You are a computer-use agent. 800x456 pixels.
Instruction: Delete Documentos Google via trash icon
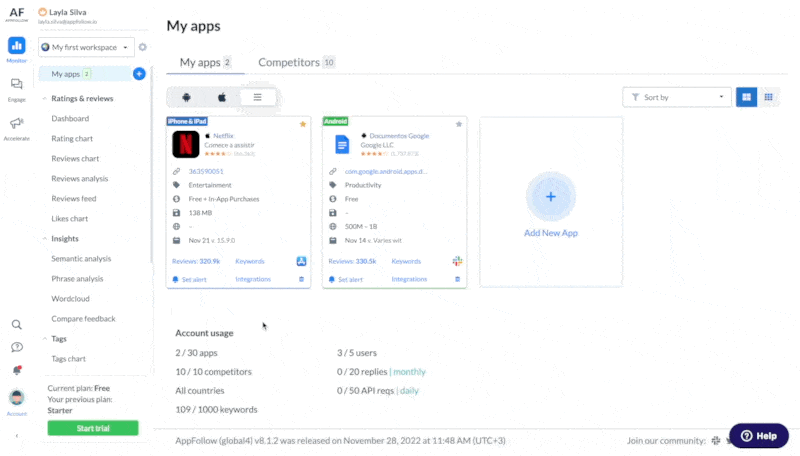(458, 279)
